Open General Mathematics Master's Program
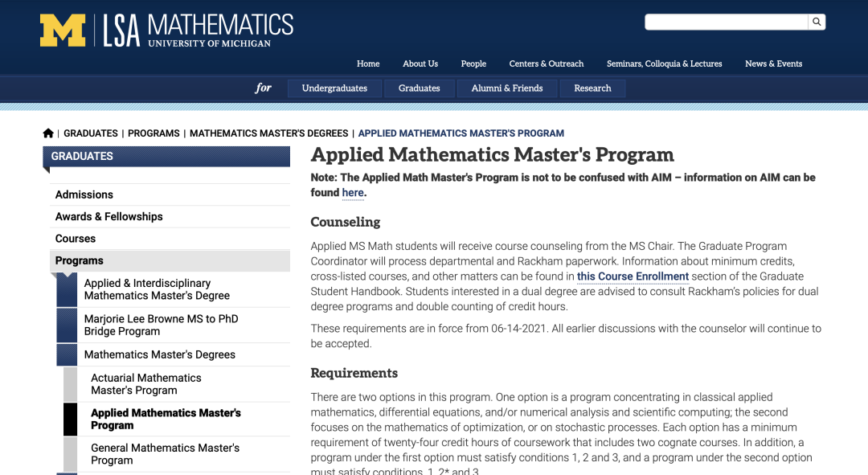 pos(177,454)
